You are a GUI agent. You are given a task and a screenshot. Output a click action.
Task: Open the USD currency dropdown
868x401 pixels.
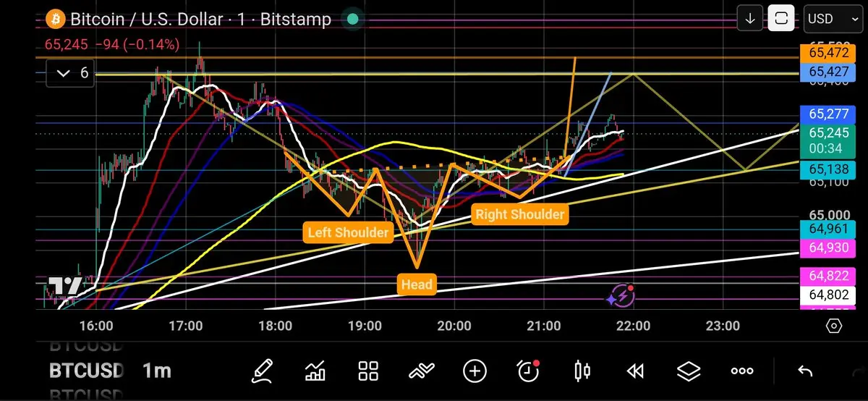click(833, 19)
